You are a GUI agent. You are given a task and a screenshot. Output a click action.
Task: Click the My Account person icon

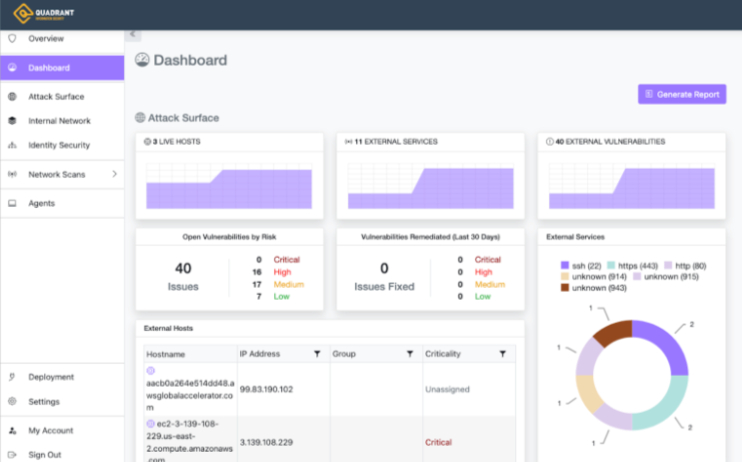12,431
